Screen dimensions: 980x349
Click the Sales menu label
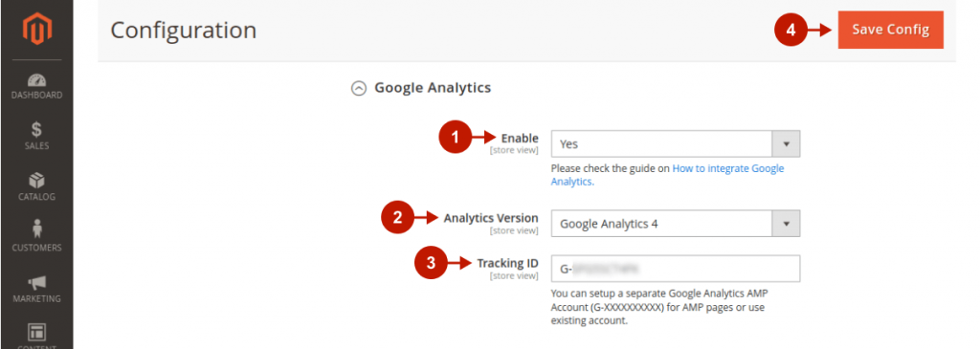[37, 146]
